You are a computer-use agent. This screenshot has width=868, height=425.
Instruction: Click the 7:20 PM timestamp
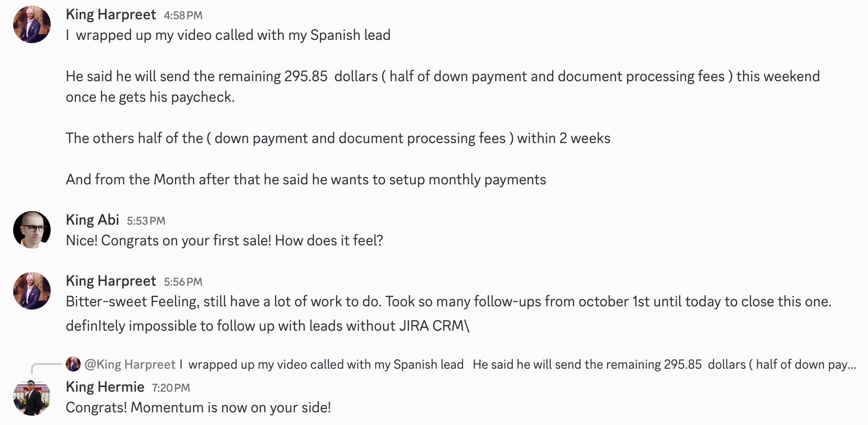tap(171, 388)
